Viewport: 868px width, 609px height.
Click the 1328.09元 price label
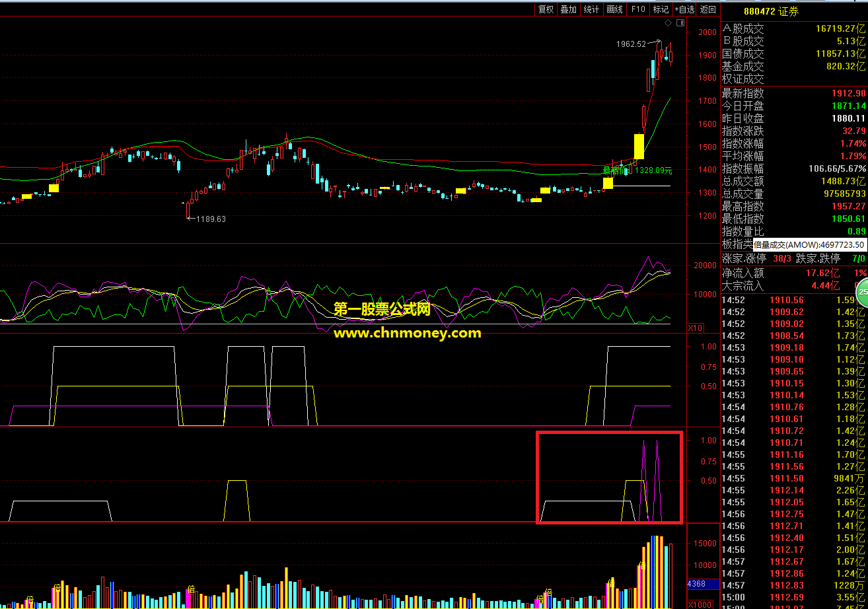653,170
